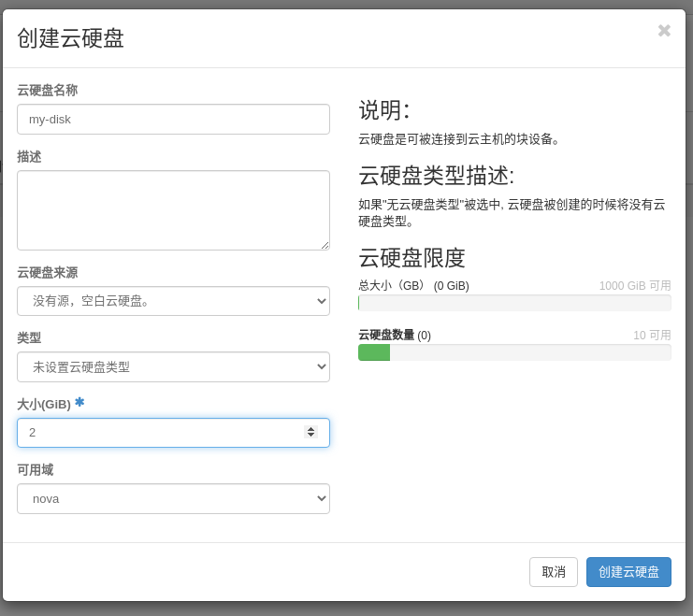Click the 描述 textarea resize handle
Screen dimensions: 693x616
(x=325, y=245)
